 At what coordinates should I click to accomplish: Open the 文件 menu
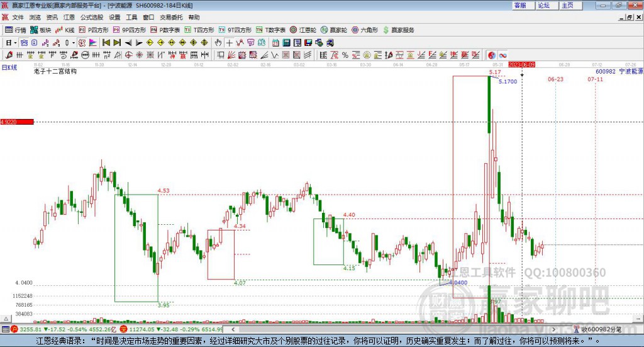click(x=18, y=17)
